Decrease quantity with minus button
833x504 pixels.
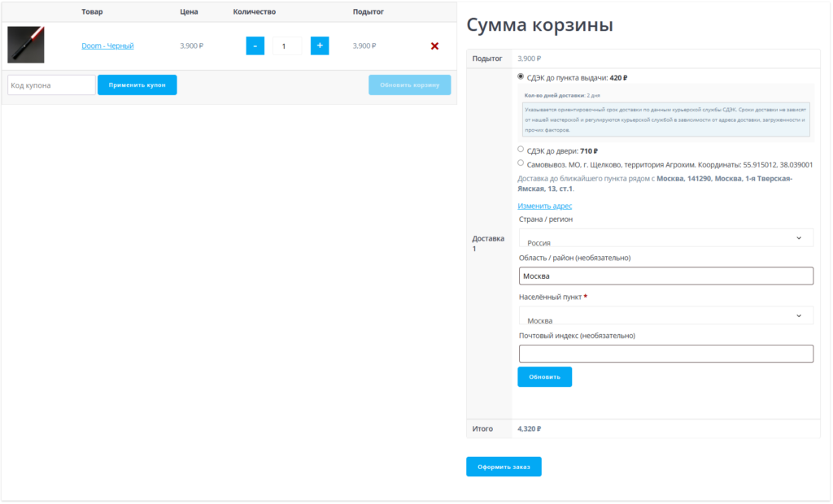pyautogui.click(x=255, y=46)
